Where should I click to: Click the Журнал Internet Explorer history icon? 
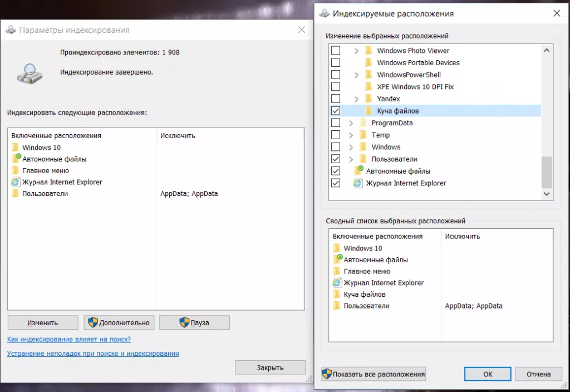15,182
